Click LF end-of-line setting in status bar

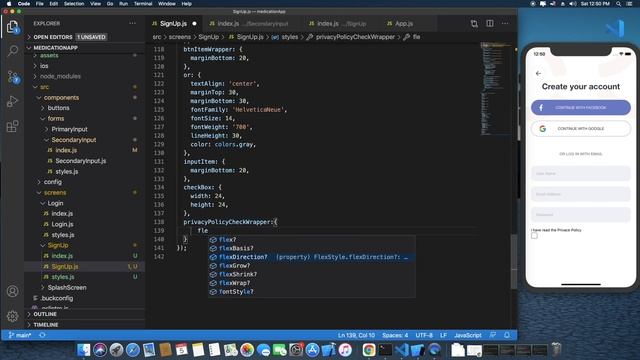443,335
